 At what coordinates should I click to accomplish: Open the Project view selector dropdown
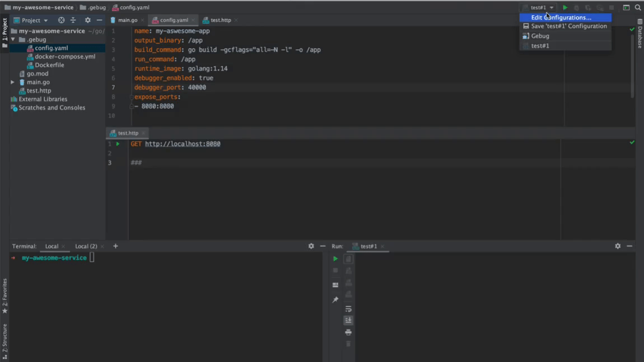pos(31,20)
